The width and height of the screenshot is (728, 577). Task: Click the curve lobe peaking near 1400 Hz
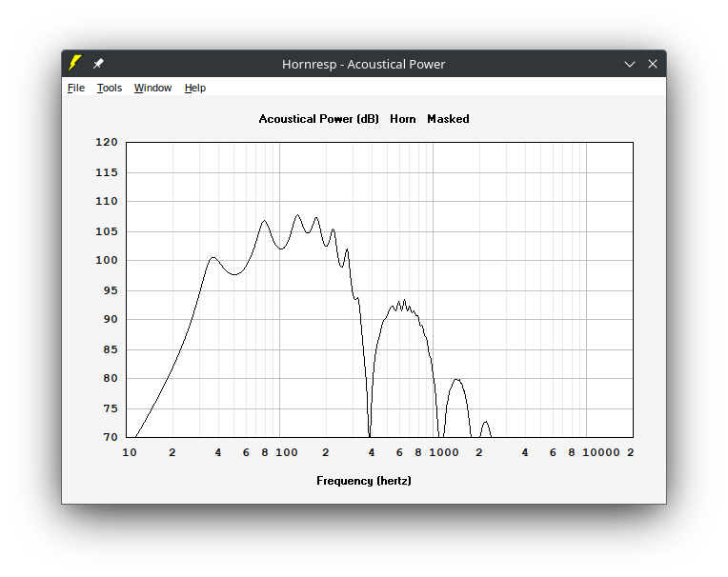(x=456, y=380)
